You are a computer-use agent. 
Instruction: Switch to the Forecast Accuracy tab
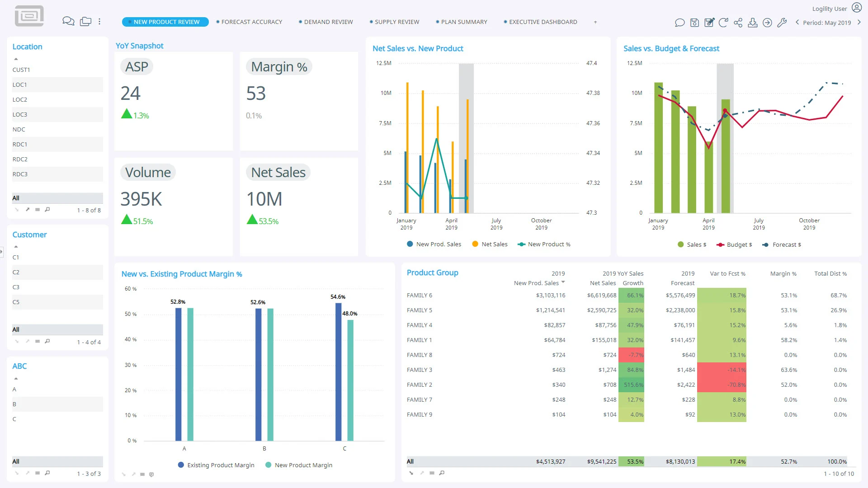[251, 22]
